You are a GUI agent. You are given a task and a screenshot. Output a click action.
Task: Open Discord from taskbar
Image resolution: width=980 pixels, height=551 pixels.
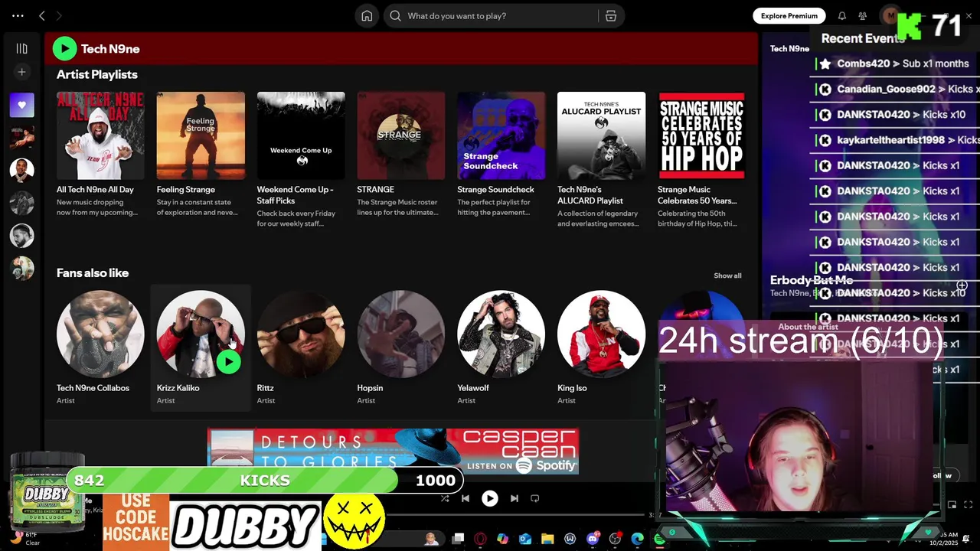(x=593, y=539)
